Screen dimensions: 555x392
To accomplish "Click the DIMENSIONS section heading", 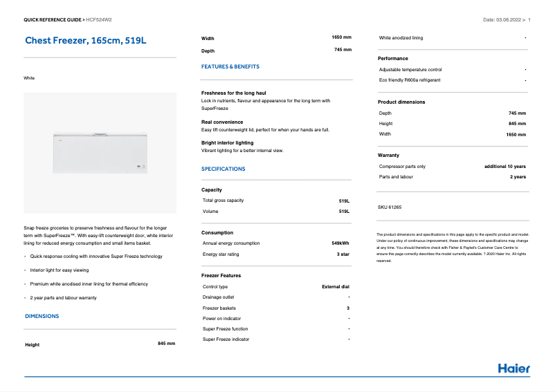I will [x=42, y=316].
